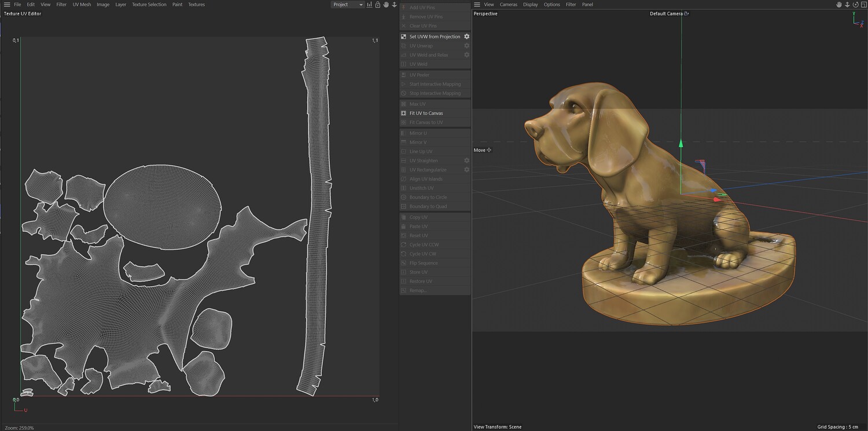Click the Zoom: 259.0% status text
The image size is (868, 431).
(x=19, y=428)
